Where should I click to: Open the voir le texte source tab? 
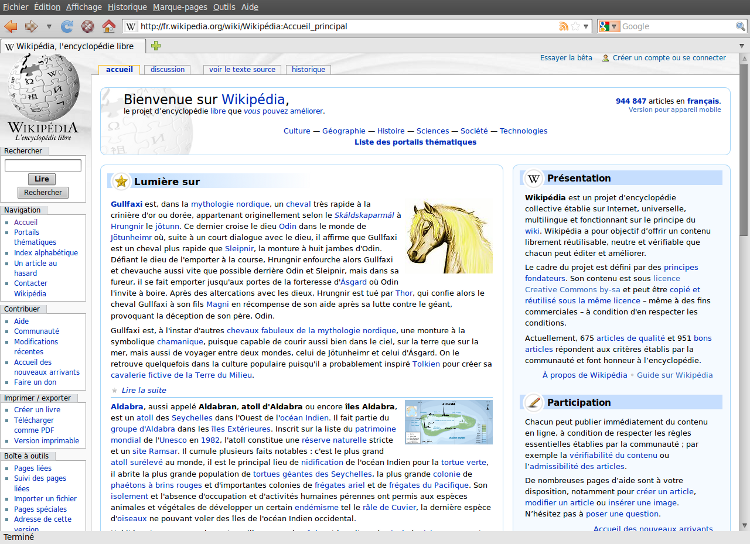(242, 69)
